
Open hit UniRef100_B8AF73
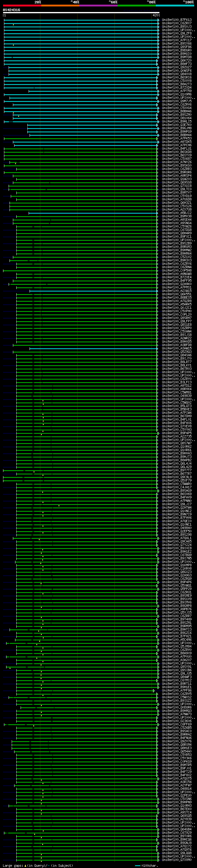pos(177,64)
